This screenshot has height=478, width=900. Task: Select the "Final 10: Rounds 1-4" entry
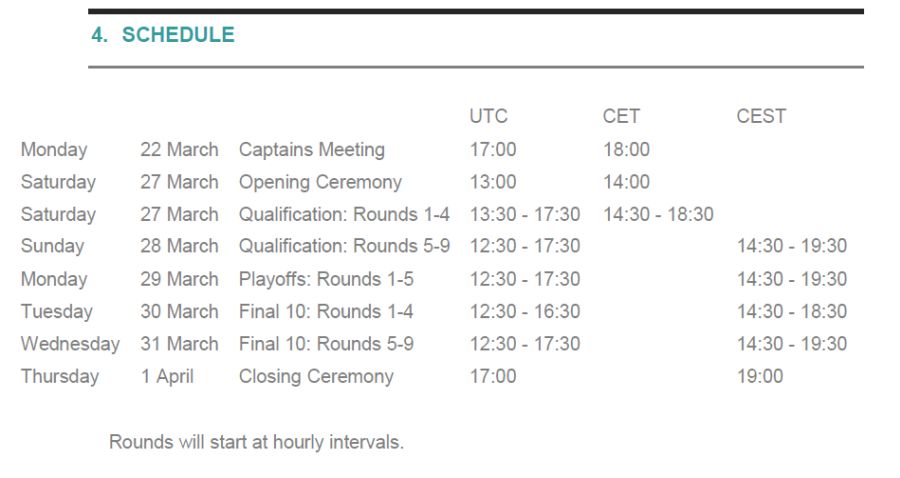click(x=326, y=311)
